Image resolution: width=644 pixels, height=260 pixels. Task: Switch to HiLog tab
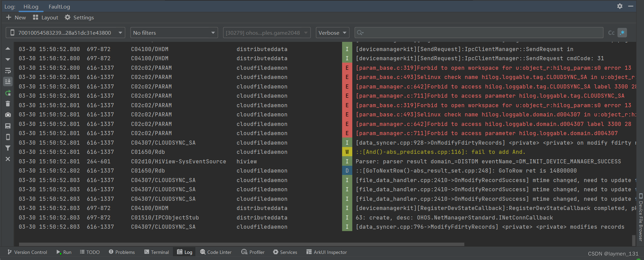[x=31, y=6]
